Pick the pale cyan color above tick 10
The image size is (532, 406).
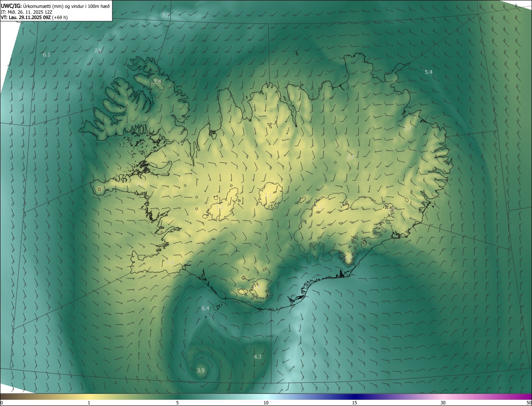266,397
